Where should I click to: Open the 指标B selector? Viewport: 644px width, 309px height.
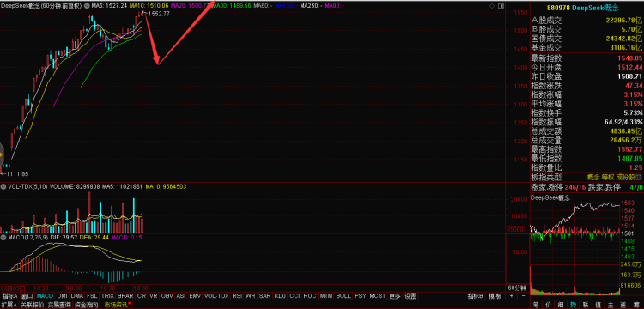475,296
